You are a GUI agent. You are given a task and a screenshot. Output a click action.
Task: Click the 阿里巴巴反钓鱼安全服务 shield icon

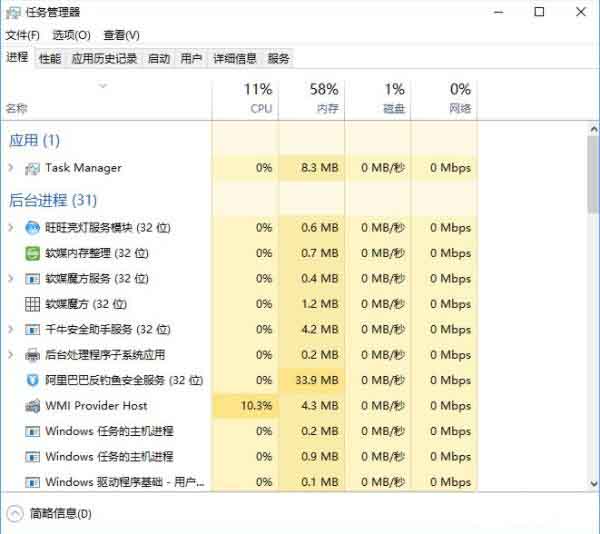[32, 381]
